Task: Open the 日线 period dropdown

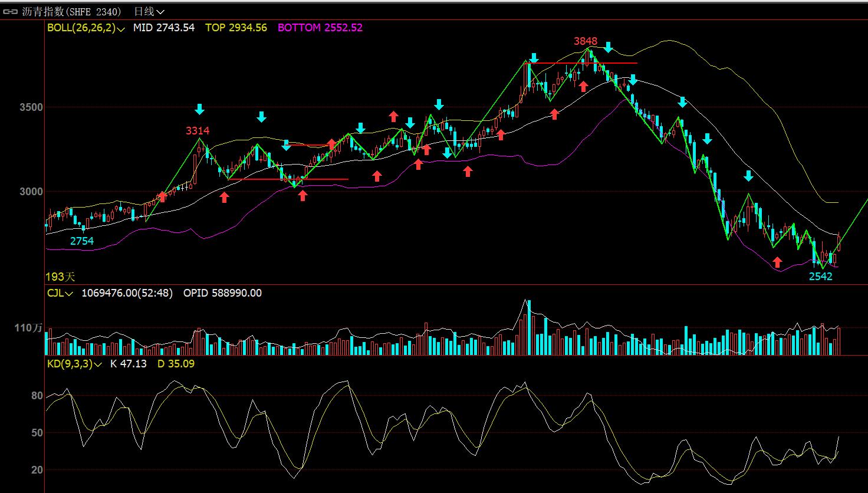Action: (149, 11)
